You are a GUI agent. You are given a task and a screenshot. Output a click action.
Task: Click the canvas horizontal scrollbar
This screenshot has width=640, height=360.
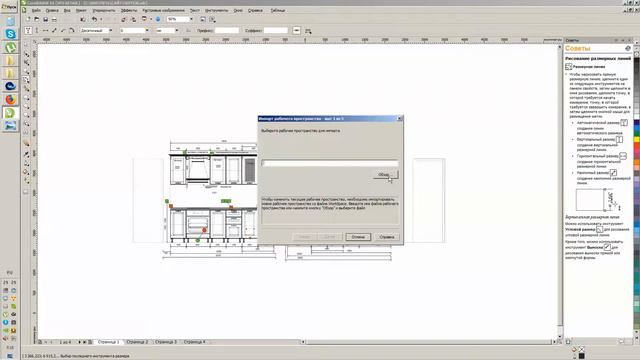pyautogui.click(x=429, y=342)
